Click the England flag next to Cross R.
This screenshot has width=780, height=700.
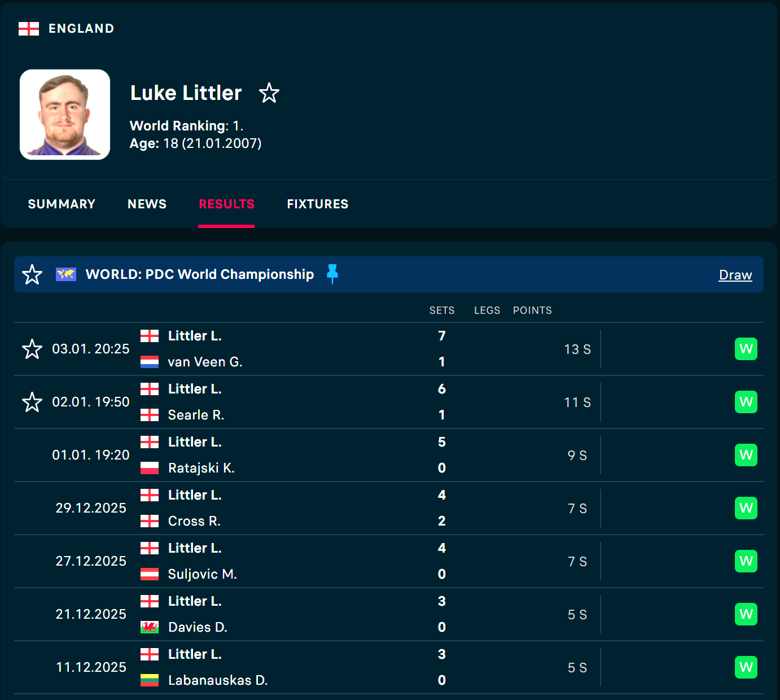coord(150,521)
